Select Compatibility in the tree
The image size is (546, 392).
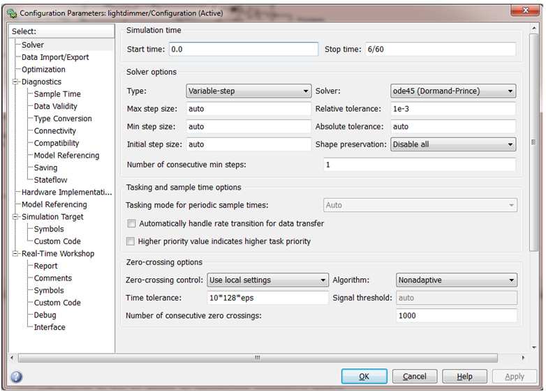[x=57, y=143]
